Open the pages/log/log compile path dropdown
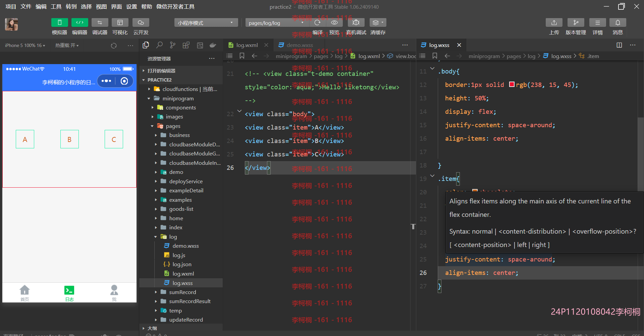Screen dimensions: 644x336 (276, 23)
